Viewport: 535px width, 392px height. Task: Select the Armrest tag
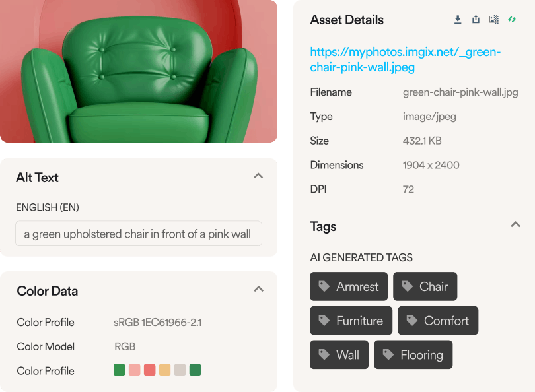click(349, 286)
